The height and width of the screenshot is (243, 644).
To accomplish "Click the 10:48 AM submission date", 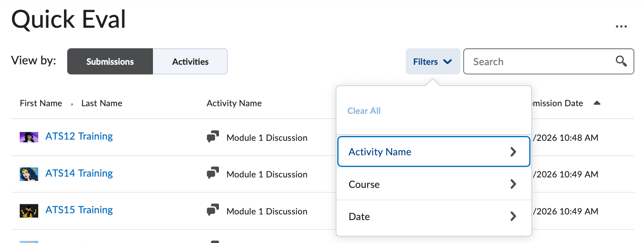I will [566, 138].
